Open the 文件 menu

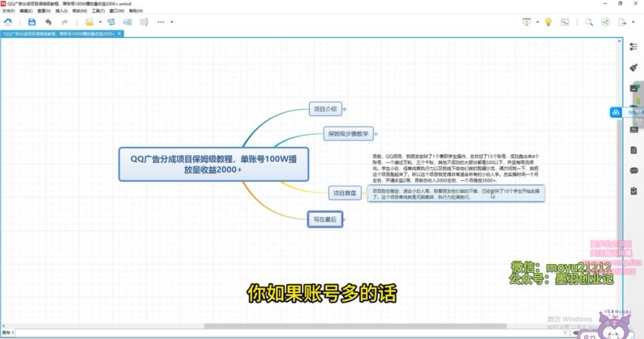8,11
